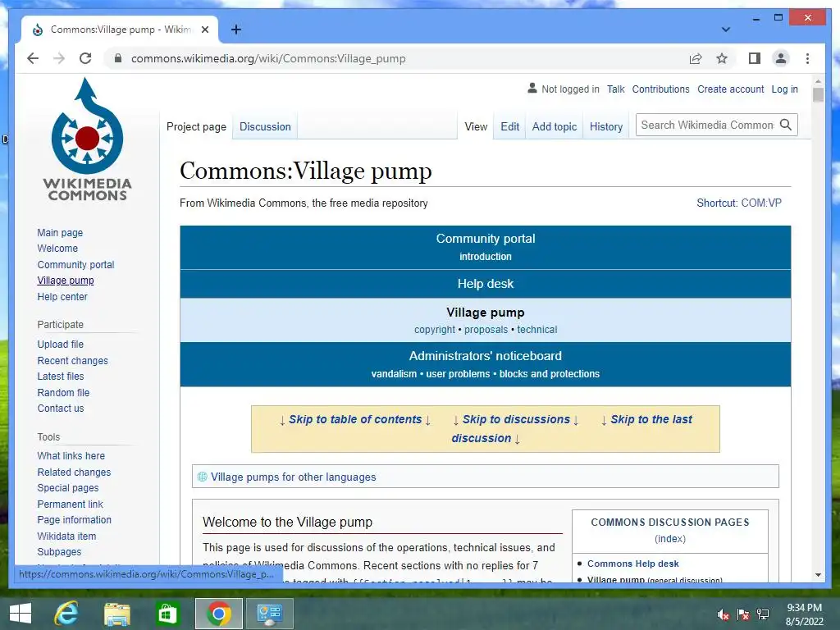Click the vertical scrollbar thumb

pyautogui.click(x=818, y=95)
